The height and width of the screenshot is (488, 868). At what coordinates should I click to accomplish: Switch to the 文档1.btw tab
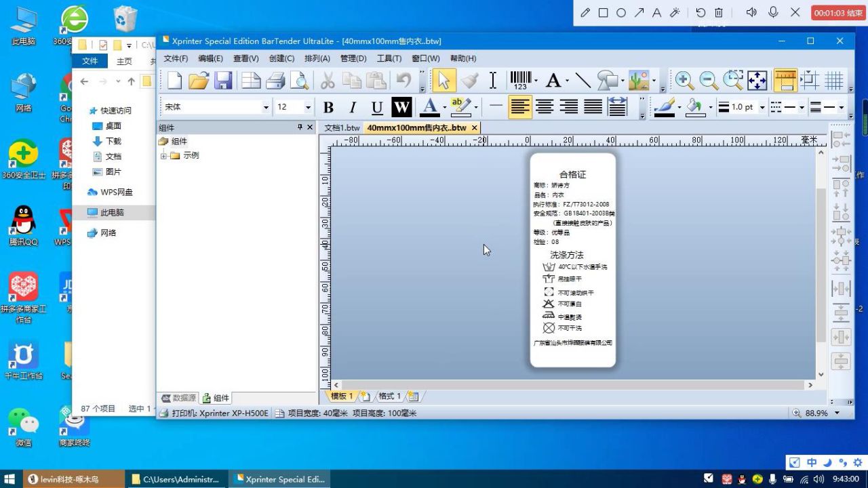point(342,127)
